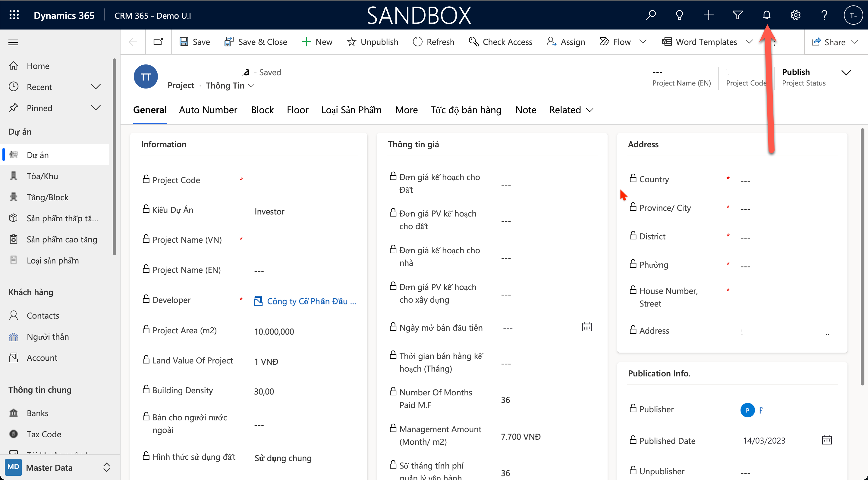Image resolution: width=868 pixels, height=480 pixels.
Task: Open the Tốc độ bán hàng tab
Action: click(466, 110)
